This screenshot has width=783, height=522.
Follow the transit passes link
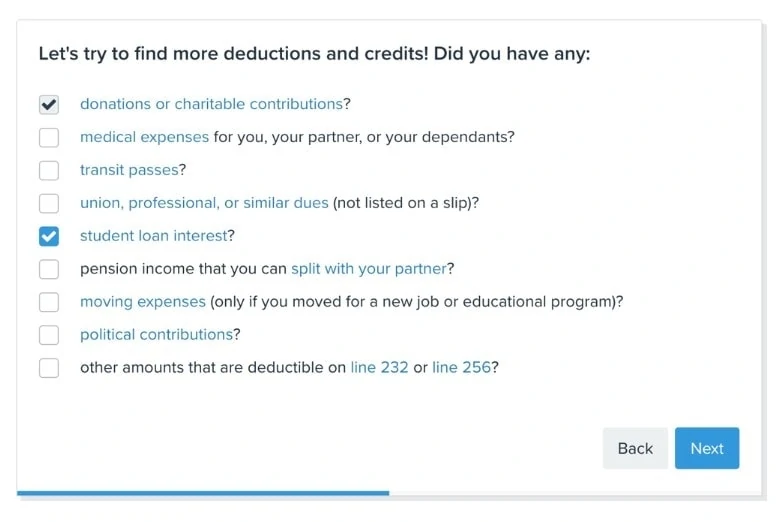(x=129, y=170)
